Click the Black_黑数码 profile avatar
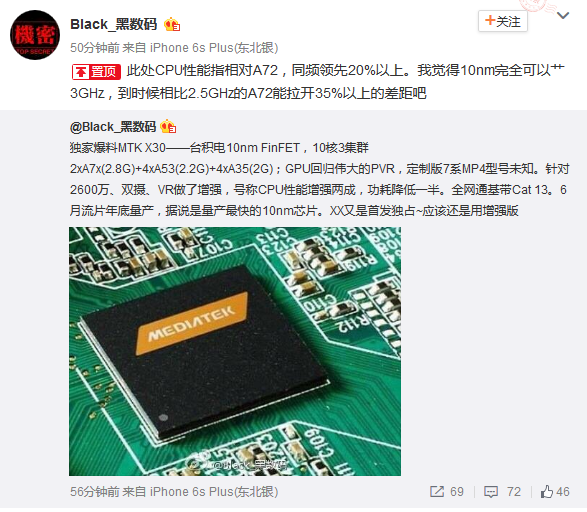 click(x=35, y=35)
